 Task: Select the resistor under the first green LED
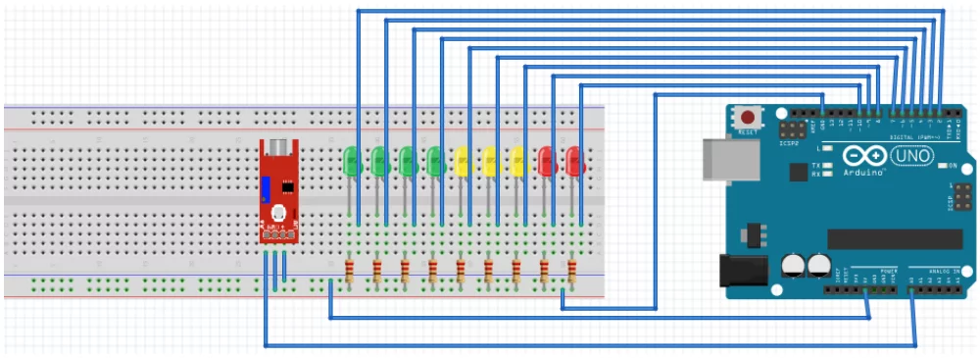(x=349, y=271)
